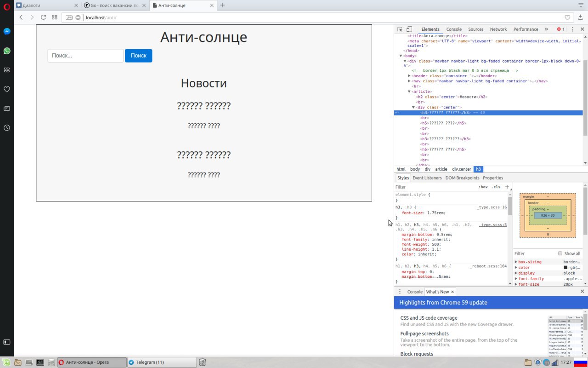
Task: Reload the page with the refresh button
Action: click(43, 17)
